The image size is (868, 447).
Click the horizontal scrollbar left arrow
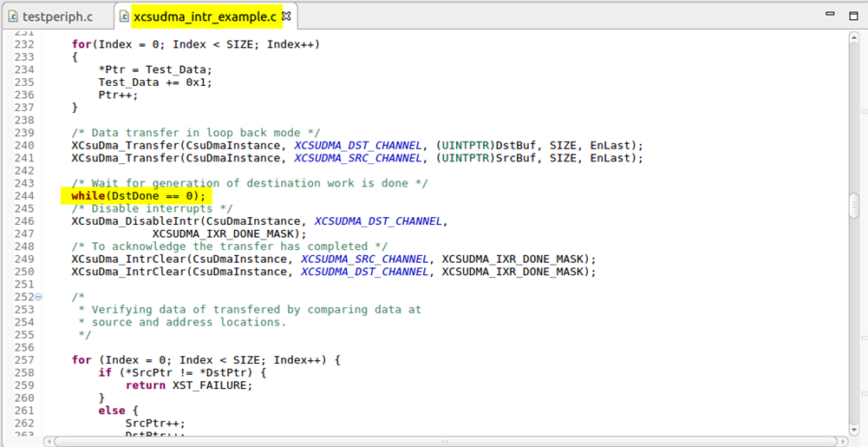click(x=49, y=440)
